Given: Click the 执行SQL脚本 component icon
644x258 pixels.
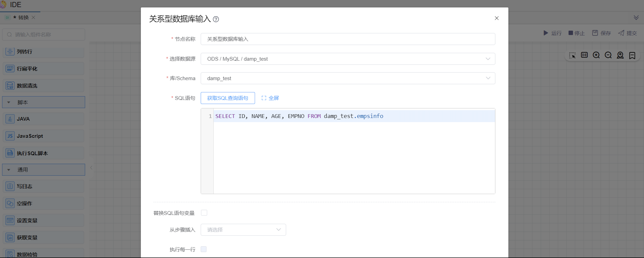Looking at the screenshot, I should [10, 153].
